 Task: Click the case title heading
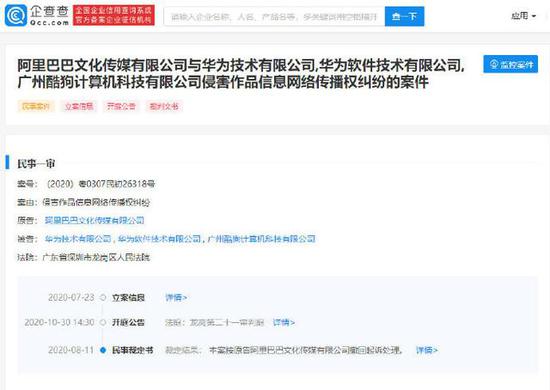tap(241, 73)
